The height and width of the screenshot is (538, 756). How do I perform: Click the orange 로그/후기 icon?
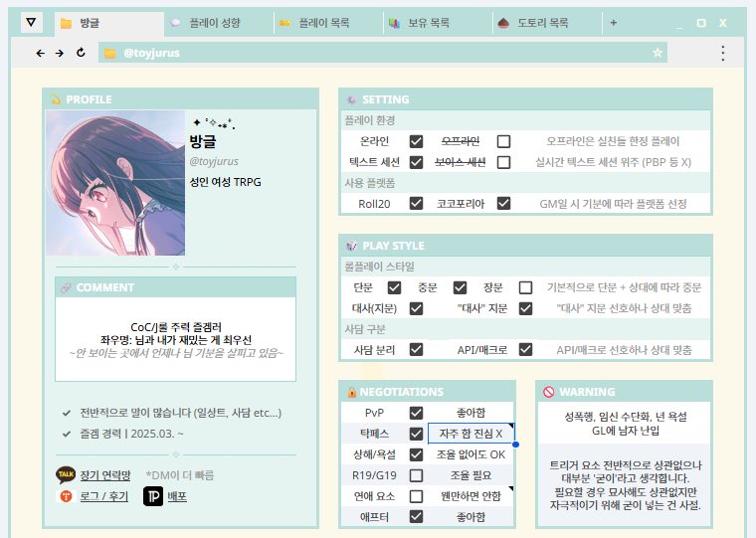point(66,496)
